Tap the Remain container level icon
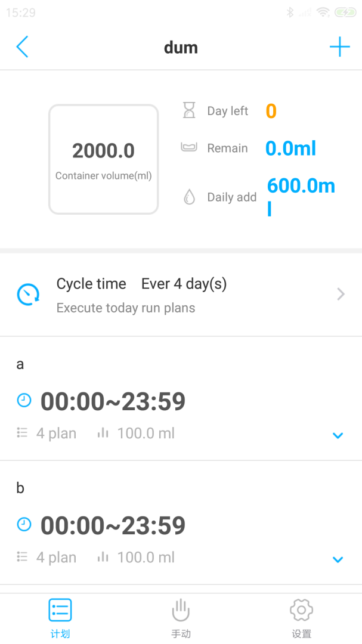Viewport: 362px width, 644px height. tap(189, 147)
